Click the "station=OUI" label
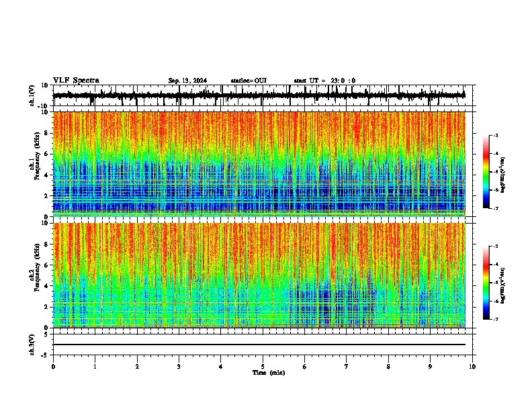532x411 pixels. [249, 81]
